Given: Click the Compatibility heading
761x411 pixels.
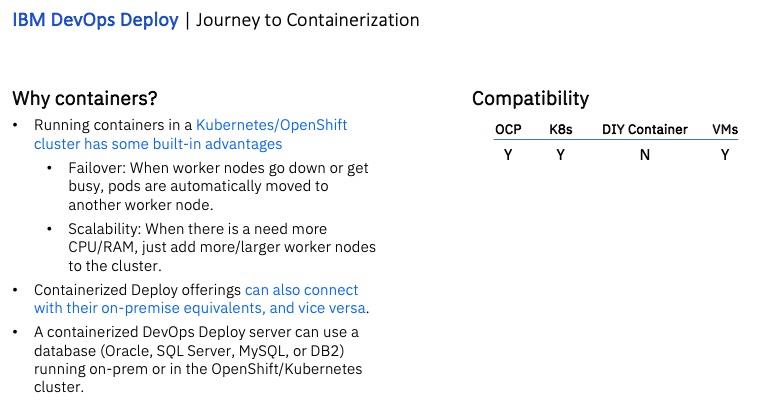Looking at the screenshot, I should (x=530, y=99).
